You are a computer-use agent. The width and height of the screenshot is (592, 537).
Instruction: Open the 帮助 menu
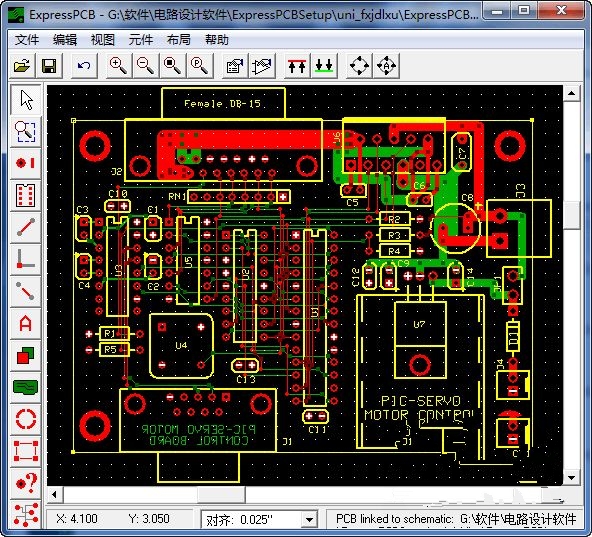[x=217, y=40]
